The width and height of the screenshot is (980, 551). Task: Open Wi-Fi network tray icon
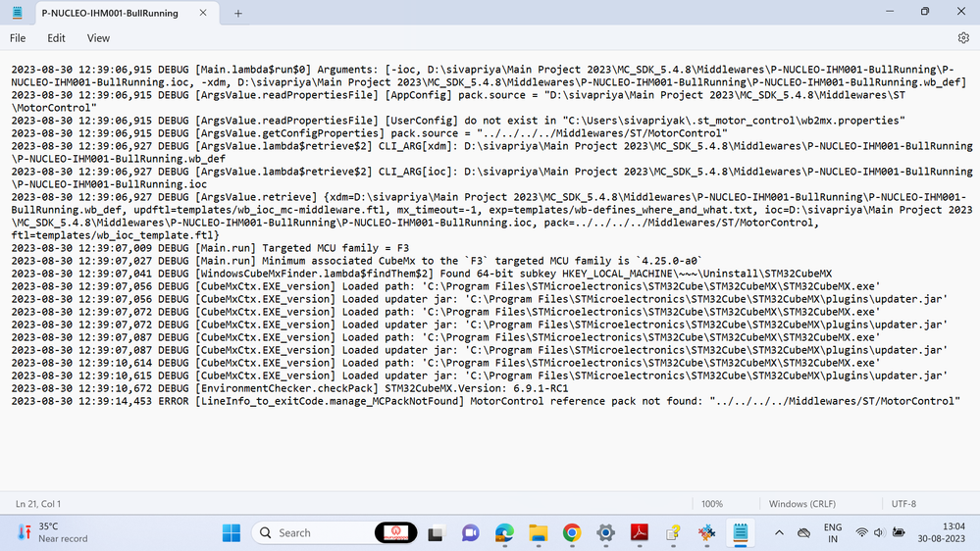(861, 533)
